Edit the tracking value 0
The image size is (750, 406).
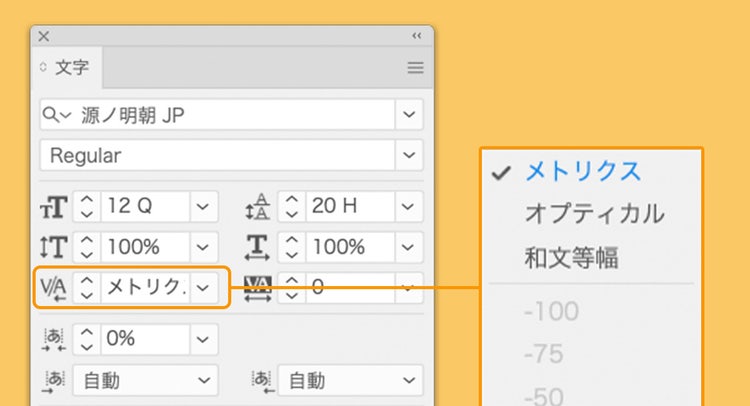coord(350,288)
